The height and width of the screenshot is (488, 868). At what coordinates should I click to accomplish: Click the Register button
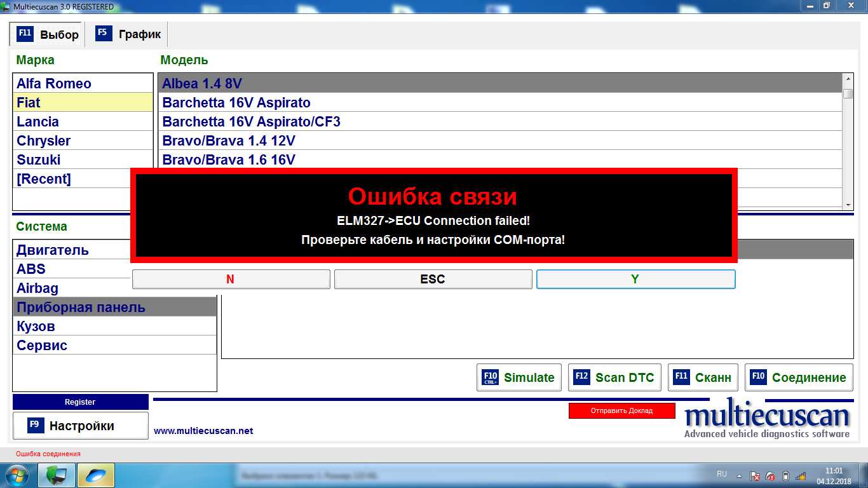(81, 402)
